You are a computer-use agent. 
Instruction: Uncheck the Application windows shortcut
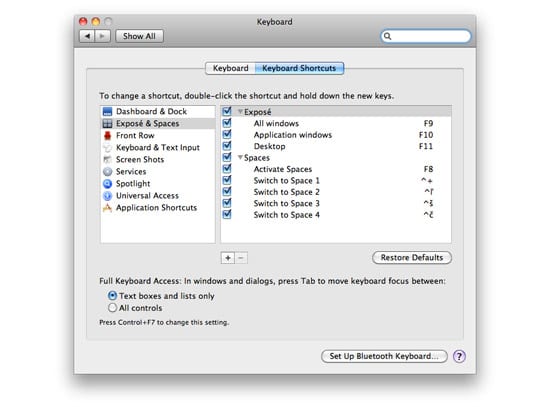pos(227,134)
